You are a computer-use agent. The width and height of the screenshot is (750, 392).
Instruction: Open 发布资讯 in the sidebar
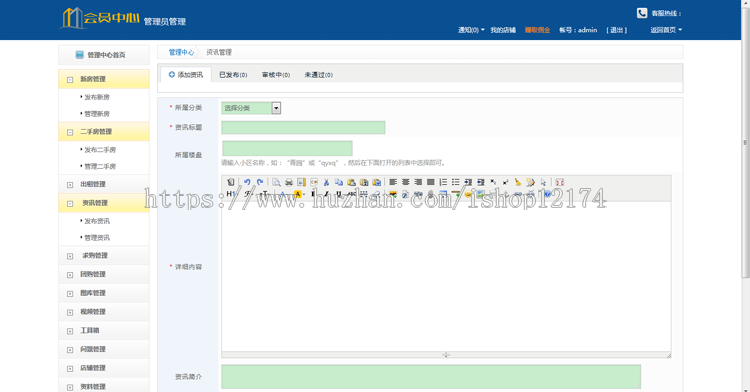(97, 221)
